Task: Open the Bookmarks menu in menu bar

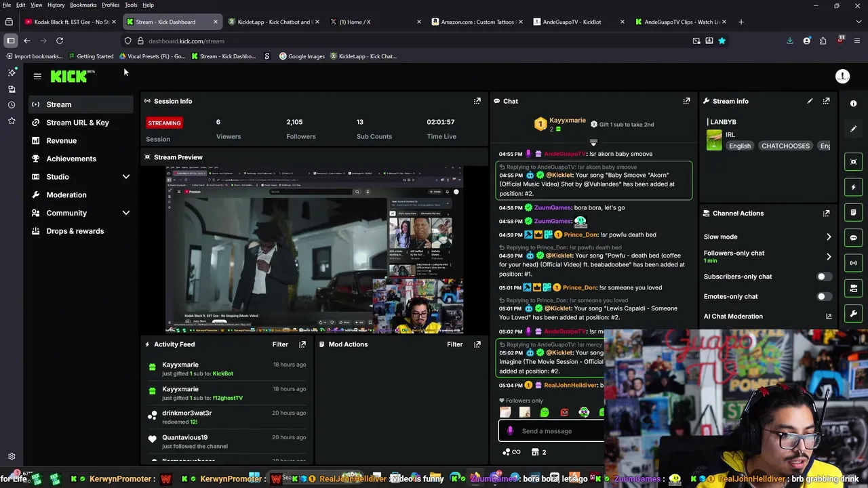Action: tap(83, 5)
